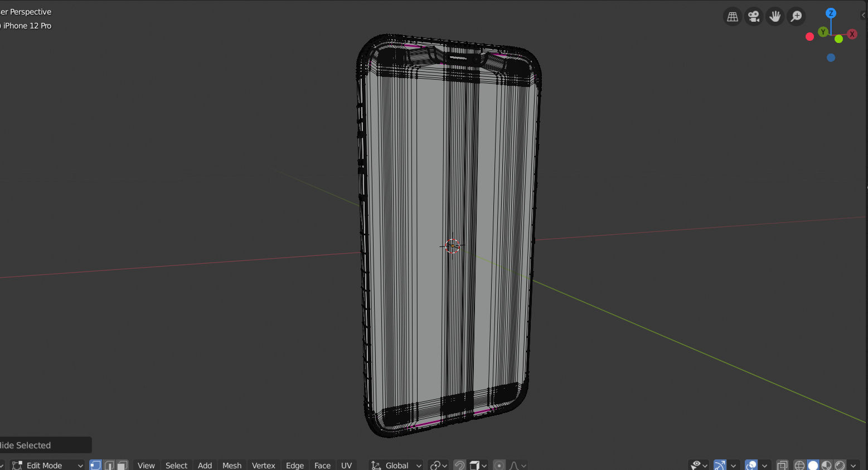Screen dimensions: 868x470
Task: Open the gizmo options dropdown arrow
Action: coord(733,465)
